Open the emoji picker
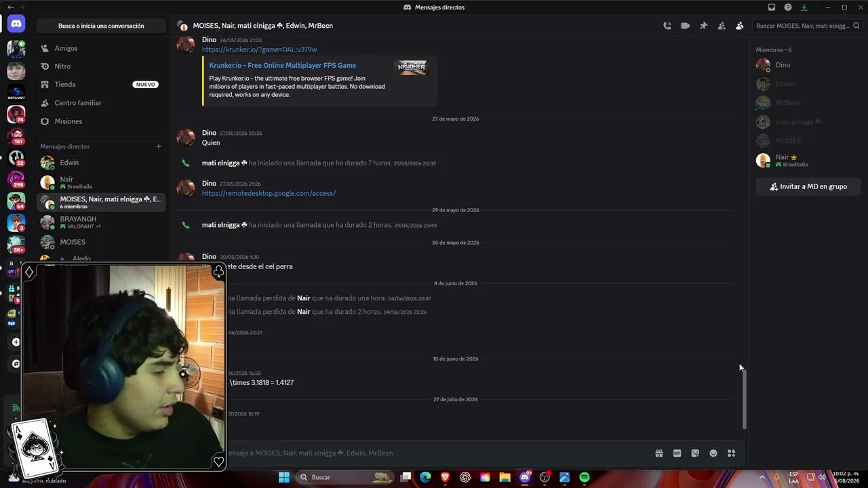Image resolution: width=868 pixels, height=488 pixels. [713, 453]
